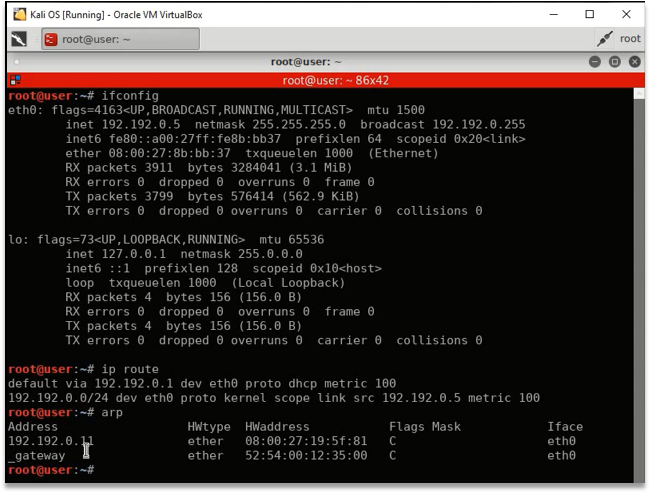Click the red terminal icon in taskbar
This screenshot has width=650, height=492.
[51, 39]
